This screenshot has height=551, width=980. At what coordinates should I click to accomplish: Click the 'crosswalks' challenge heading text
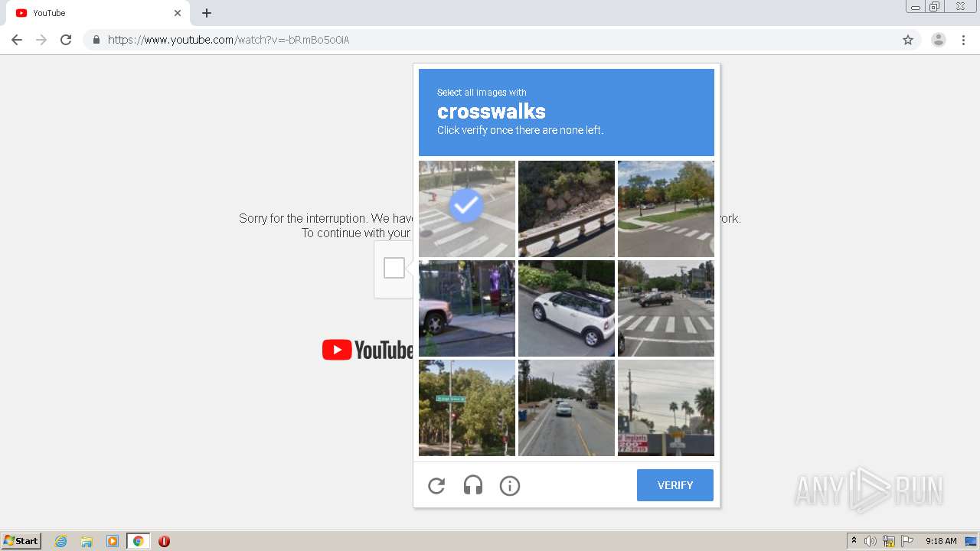(492, 112)
